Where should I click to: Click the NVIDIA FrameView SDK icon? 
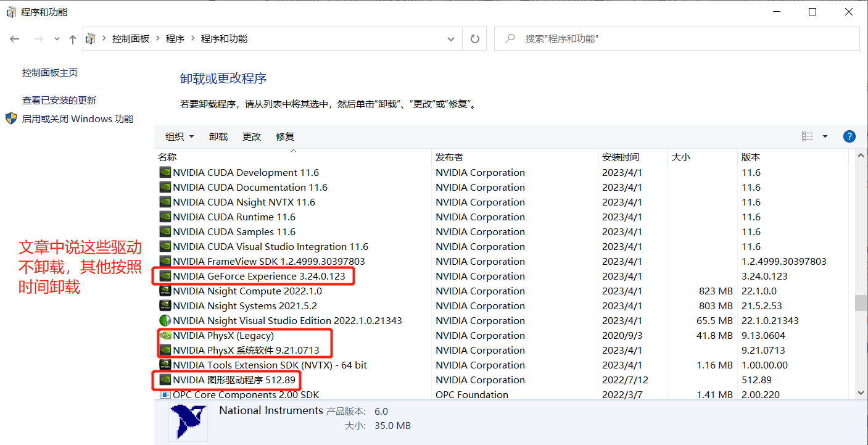coord(165,262)
